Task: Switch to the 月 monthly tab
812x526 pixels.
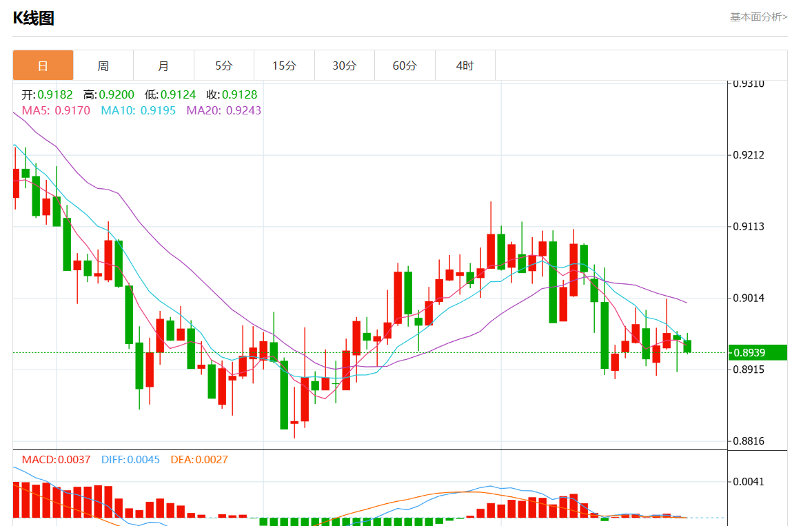Action: tap(163, 65)
